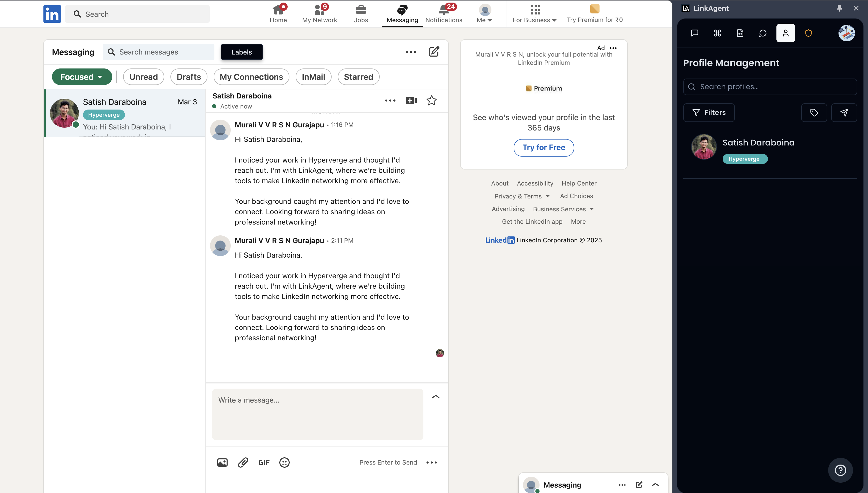Select Satish Daraboina profile in LinkAgent
This screenshot has height=493, width=868.
tap(770, 149)
